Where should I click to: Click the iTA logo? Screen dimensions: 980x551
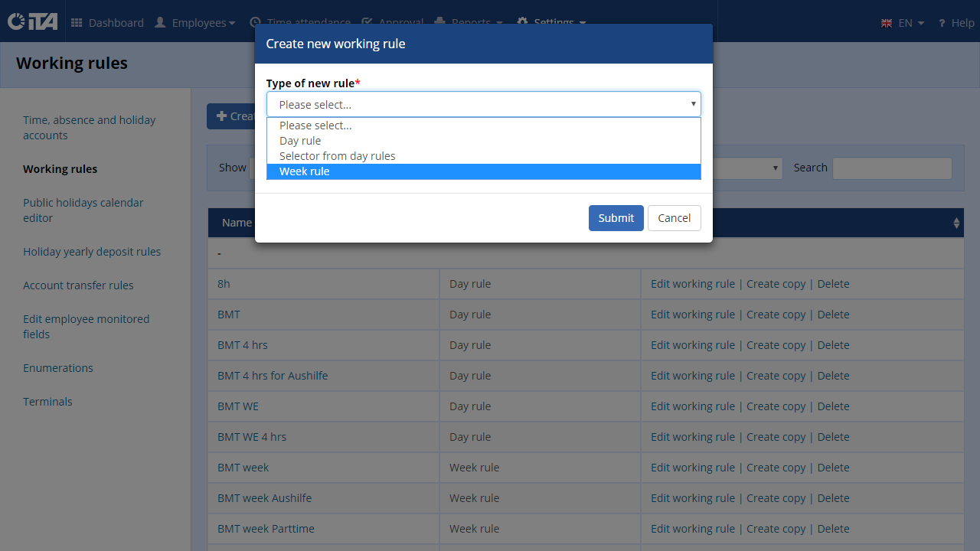click(x=32, y=22)
